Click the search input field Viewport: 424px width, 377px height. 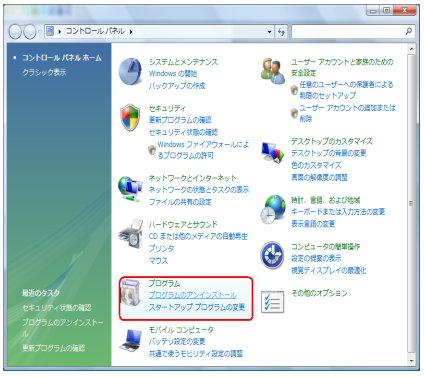point(348,32)
